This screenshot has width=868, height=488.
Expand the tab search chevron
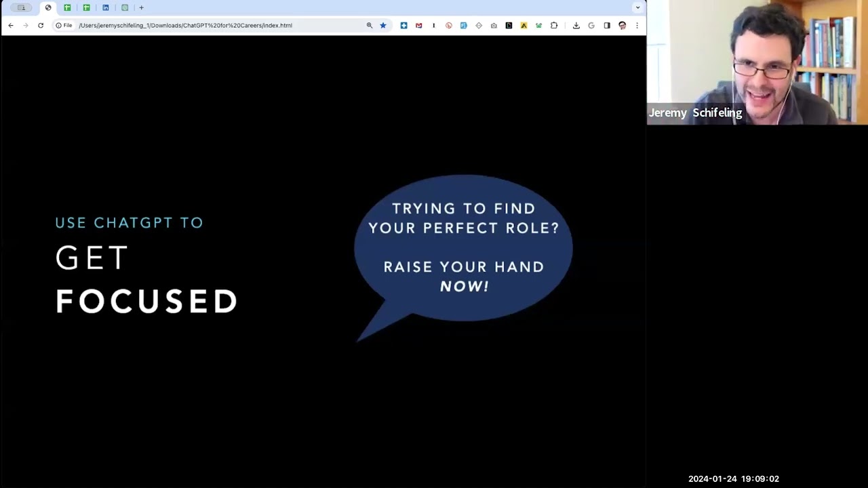coord(637,7)
